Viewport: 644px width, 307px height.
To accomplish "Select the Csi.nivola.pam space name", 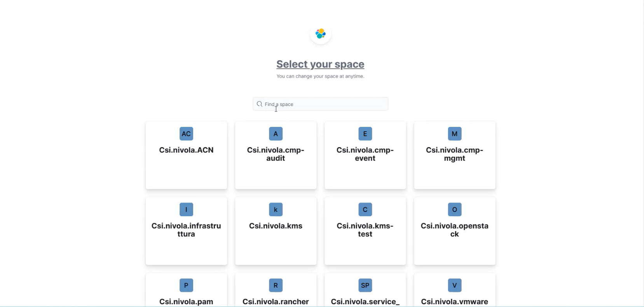I will tap(186, 302).
